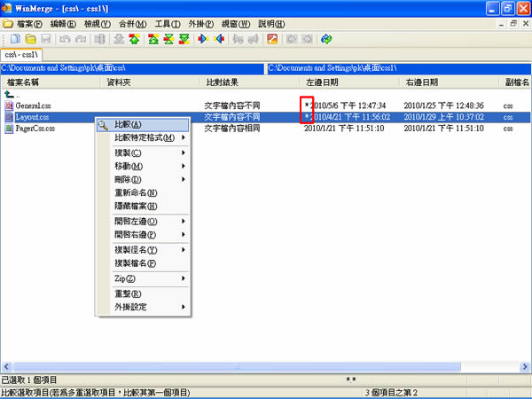Open the 檔案(F) menu
Screen dimensions: 532x399
pyautogui.click(x=29, y=24)
